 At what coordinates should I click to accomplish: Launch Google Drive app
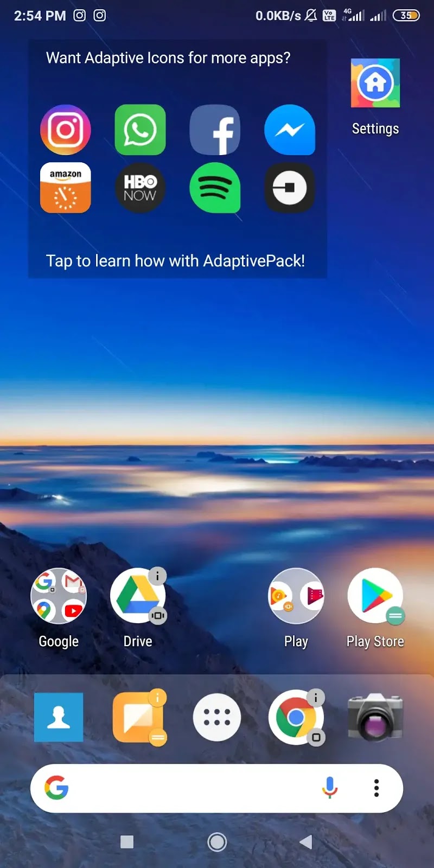pos(138,596)
